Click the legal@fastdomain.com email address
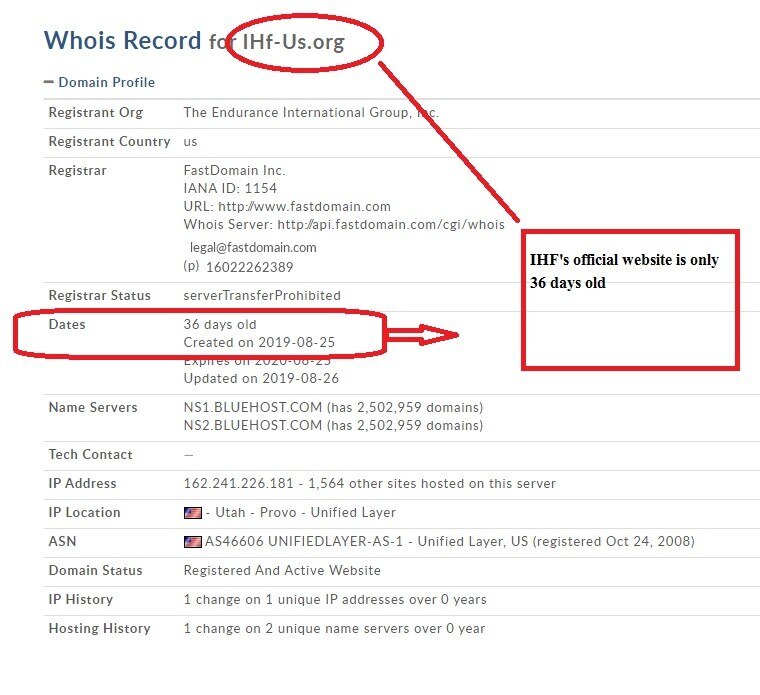The width and height of the screenshot is (760, 695). coord(254,247)
